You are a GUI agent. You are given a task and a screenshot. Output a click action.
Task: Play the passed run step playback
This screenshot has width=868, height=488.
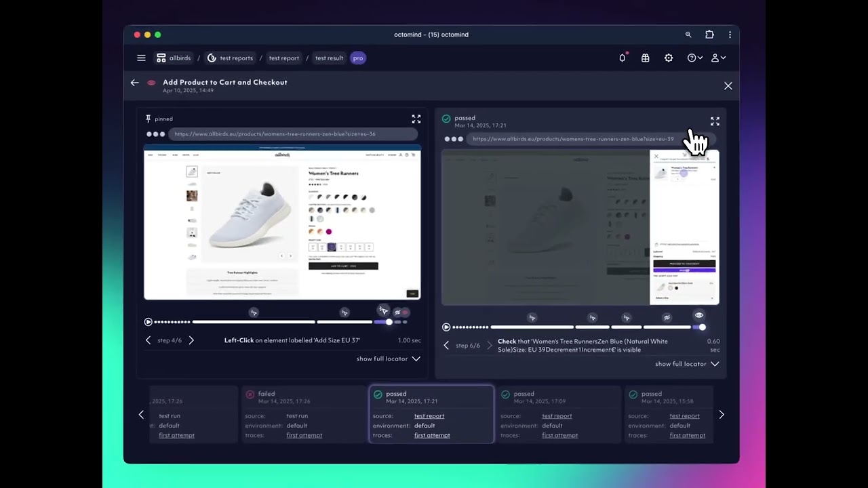pos(446,327)
